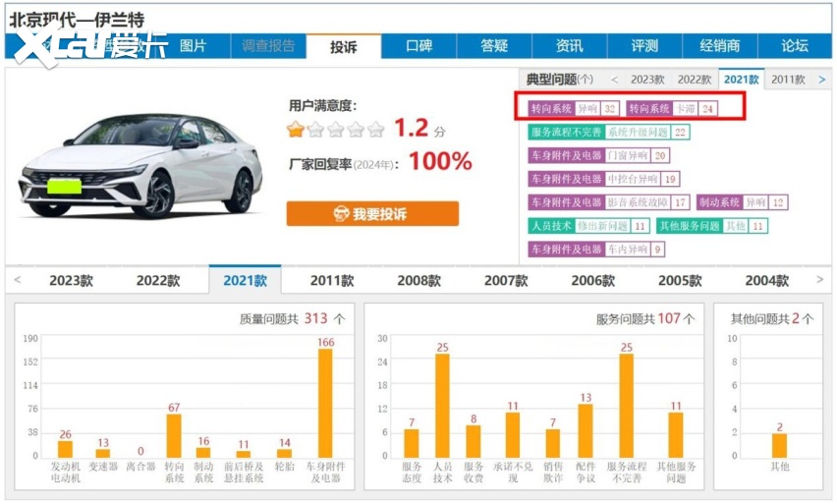Open the 评测 tab
837x504 pixels.
(x=644, y=46)
